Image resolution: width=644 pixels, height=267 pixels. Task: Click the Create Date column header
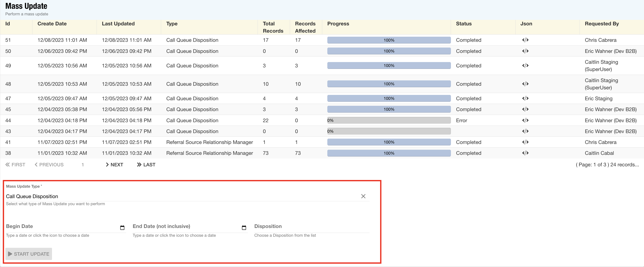(x=52, y=24)
